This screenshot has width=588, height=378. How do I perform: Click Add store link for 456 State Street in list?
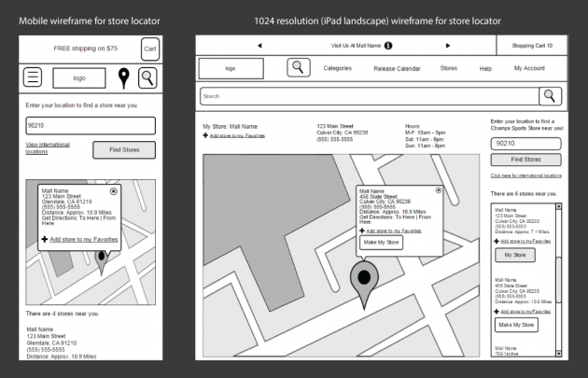click(x=525, y=312)
